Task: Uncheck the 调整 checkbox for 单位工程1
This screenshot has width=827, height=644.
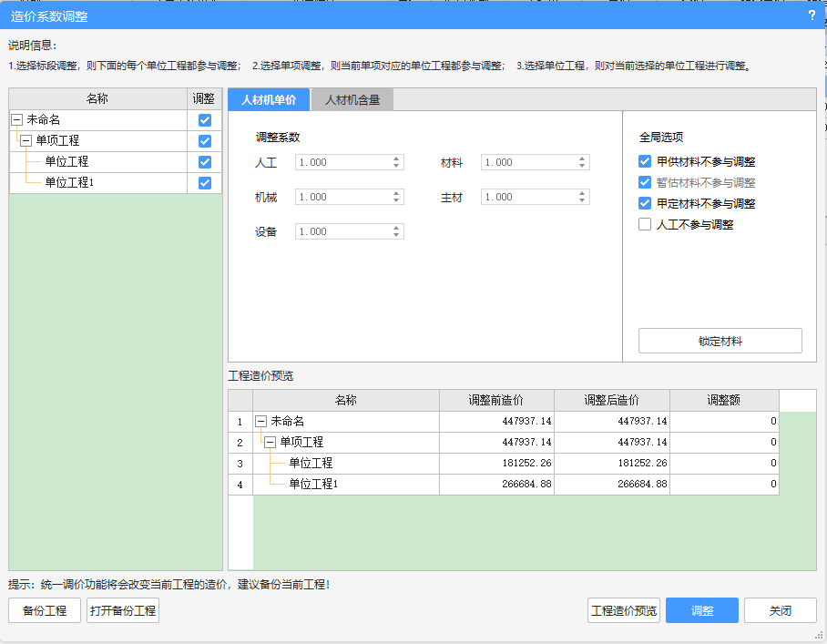Action: (205, 183)
